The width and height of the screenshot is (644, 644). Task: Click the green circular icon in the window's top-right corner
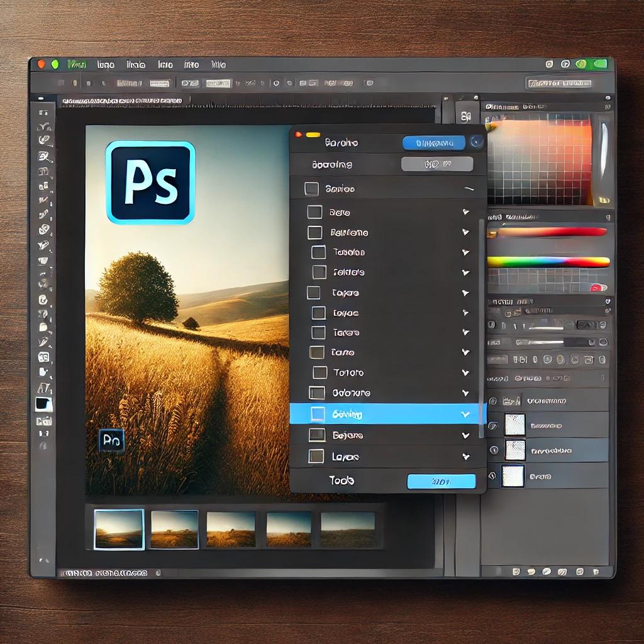pyautogui.click(x=580, y=64)
